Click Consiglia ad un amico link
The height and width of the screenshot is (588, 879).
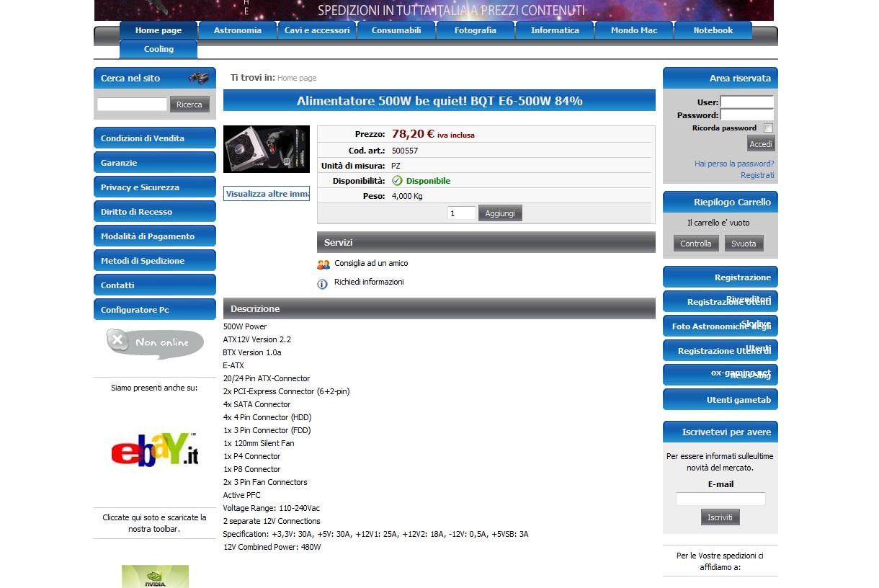pyautogui.click(x=371, y=264)
